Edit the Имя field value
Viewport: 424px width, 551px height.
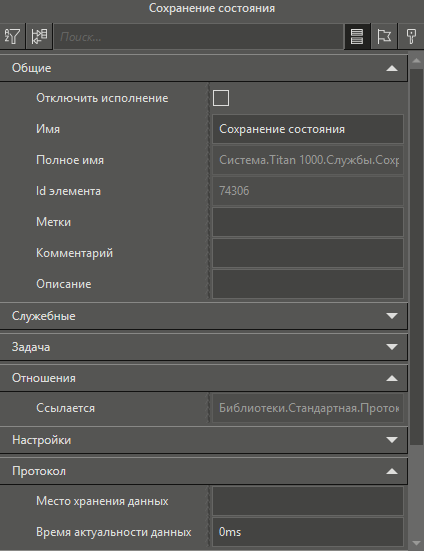pyautogui.click(x=308, y=129)
